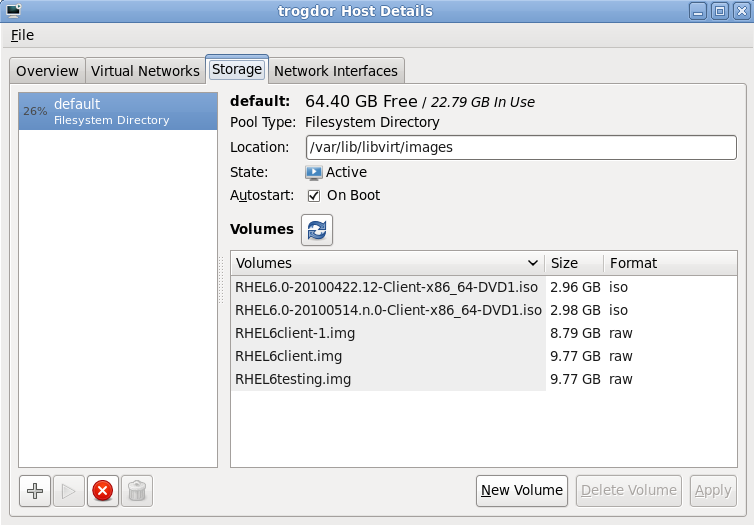754x525 pixels.
Task: Maximize the Host Details window
Action: 719,11
